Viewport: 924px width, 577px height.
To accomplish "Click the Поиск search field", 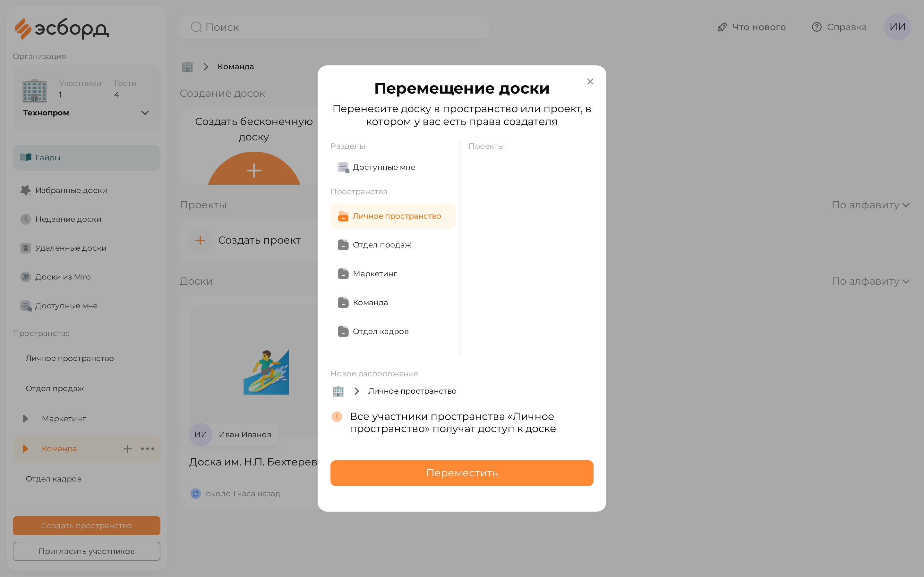I will [x=334, y=27].
